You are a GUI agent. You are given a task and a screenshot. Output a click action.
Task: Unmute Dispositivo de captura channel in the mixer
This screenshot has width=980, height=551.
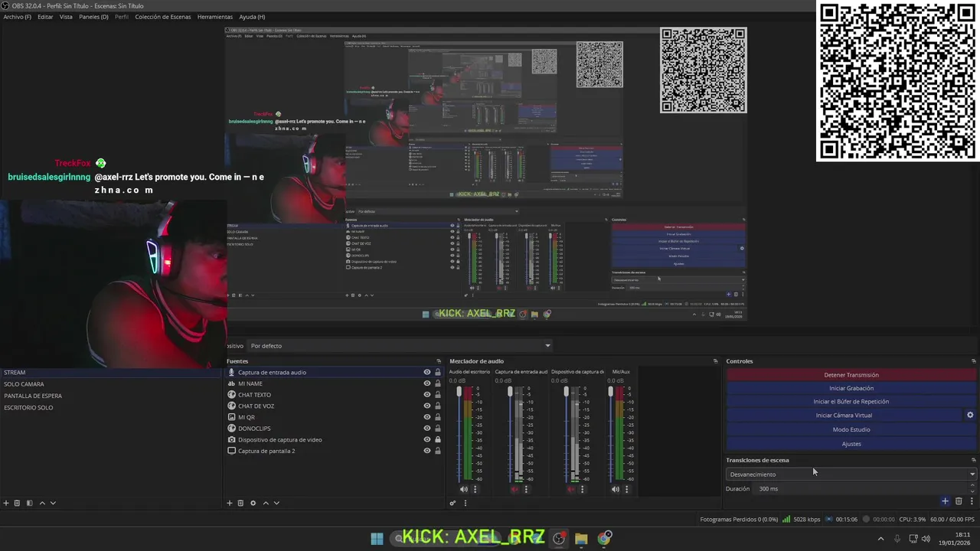570,489
